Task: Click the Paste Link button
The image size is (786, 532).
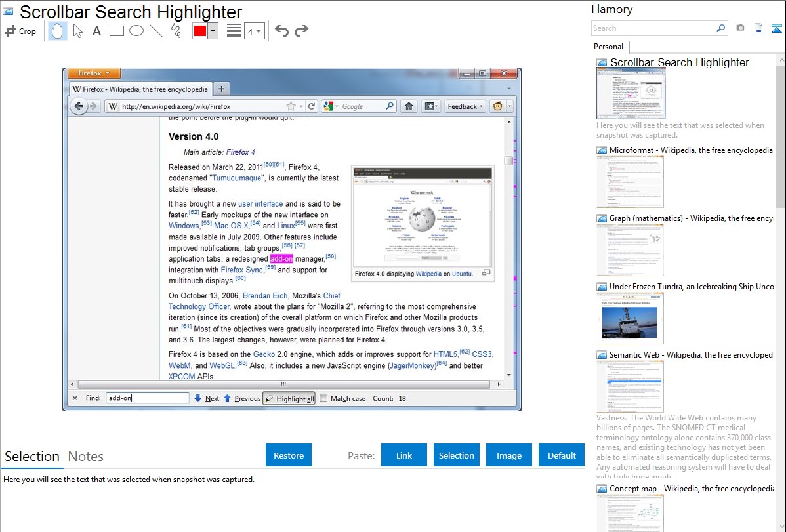Action: point(404,455)
